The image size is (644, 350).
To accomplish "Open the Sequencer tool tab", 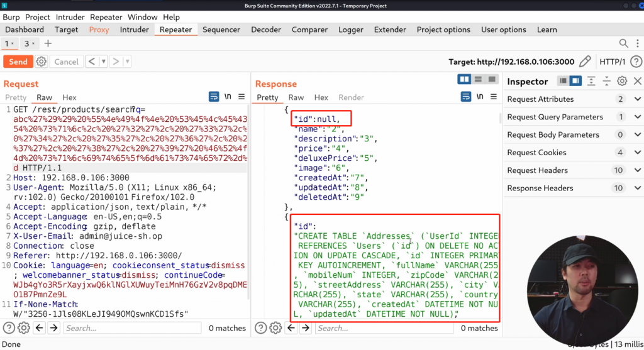I will [x=221, y=30].
